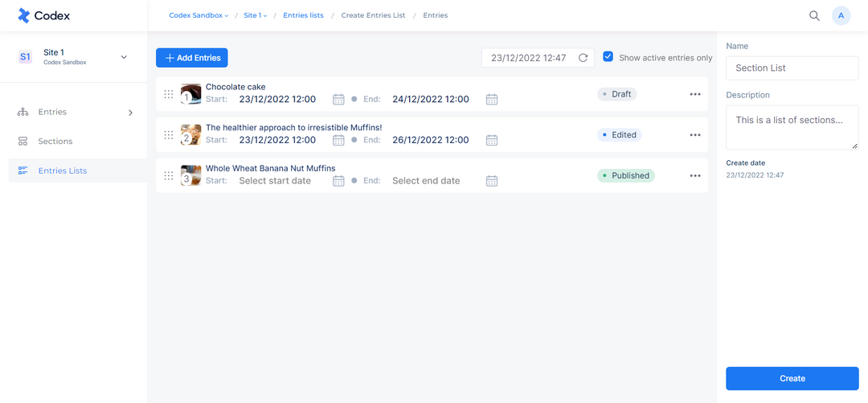Click Select end date for Banana Nut Muffins

(x=426, y=181)
